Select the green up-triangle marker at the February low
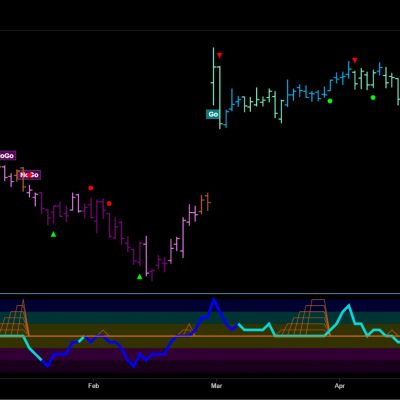Image resolution: width=400 pixels, height=400 pixels. click(140, 276)
